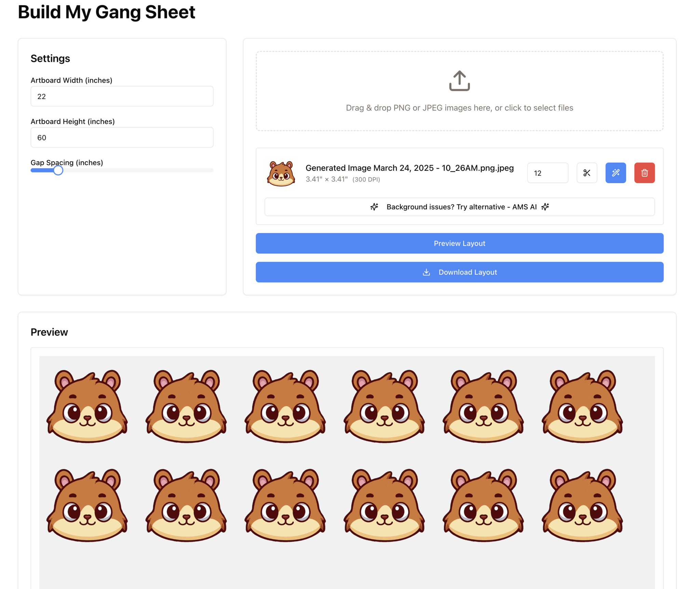Click the first chipmunk in preview top row
This screenshot has width=700, height=589.
click(87, 407)
